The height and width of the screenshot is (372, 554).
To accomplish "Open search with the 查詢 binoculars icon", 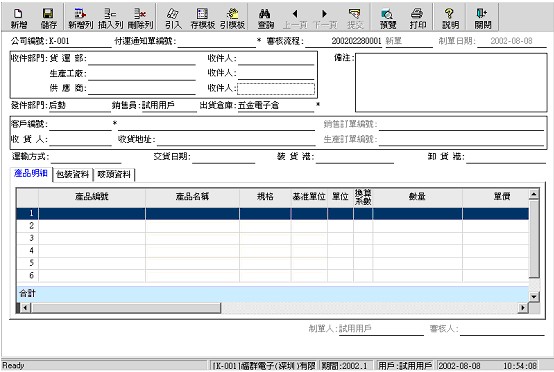I will [265, 18].
